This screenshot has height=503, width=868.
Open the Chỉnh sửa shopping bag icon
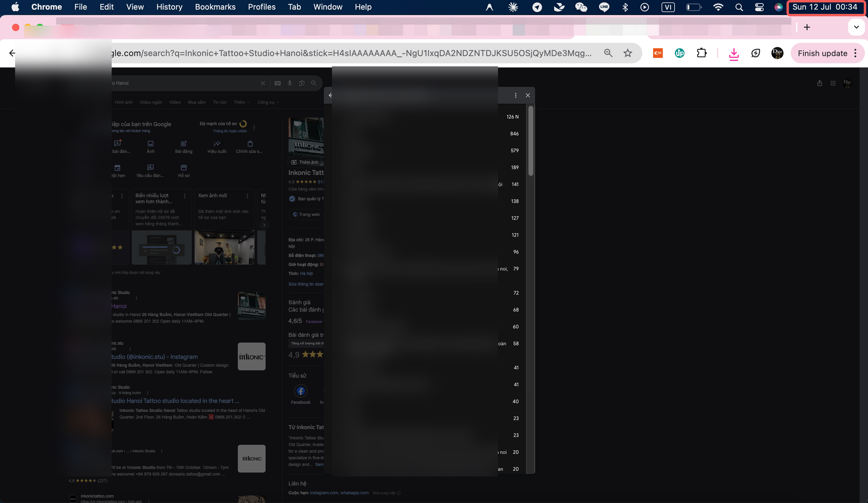tap(250, 144)
